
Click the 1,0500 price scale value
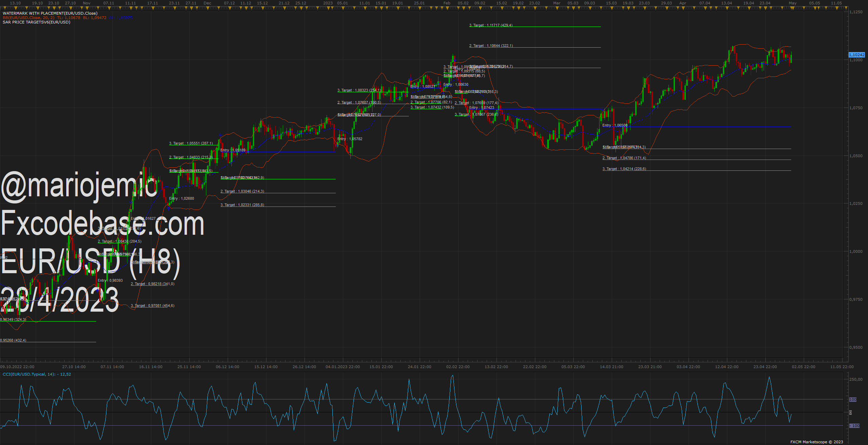[x=856, y=156]
